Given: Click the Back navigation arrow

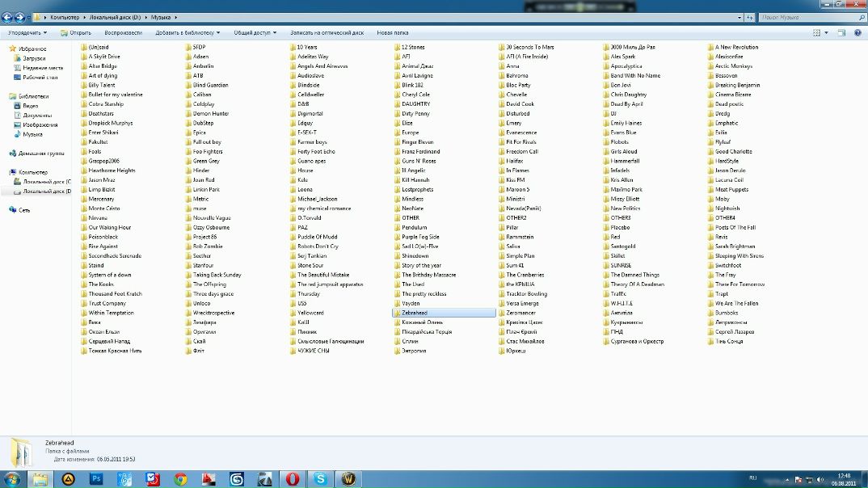Looking at the screenshot, I should coord(7,18).
